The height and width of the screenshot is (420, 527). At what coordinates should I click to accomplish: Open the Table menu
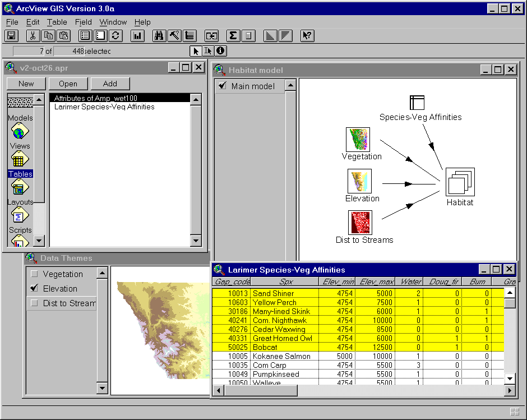tap(57, 22)
